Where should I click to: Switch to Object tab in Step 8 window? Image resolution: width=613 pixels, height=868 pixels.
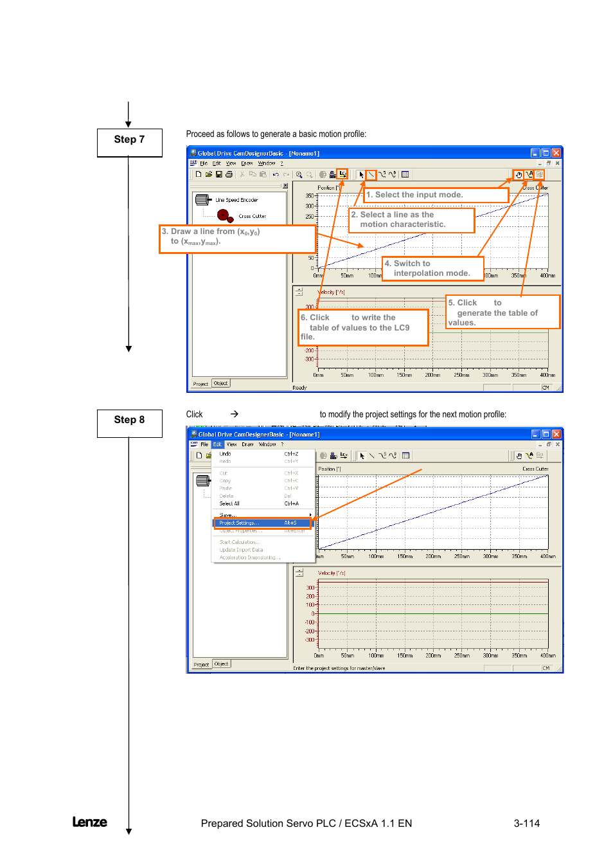222,664
